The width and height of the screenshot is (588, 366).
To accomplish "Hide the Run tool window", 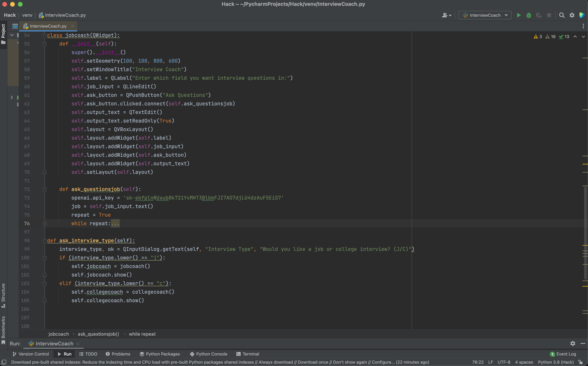I will click(583, 343).
